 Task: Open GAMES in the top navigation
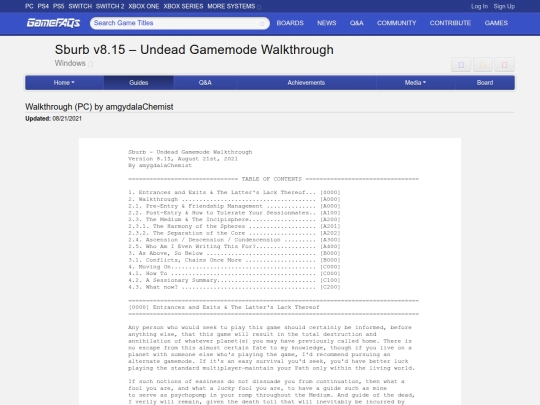[496, 23]
